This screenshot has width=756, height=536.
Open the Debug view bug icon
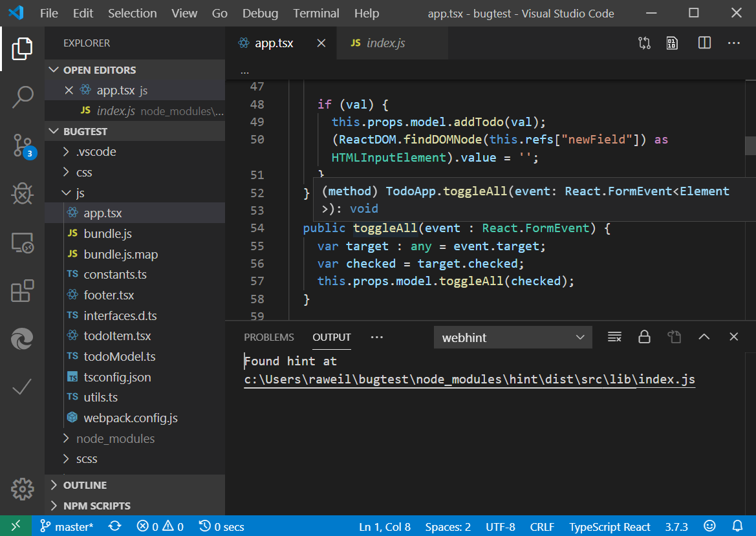[22, 194]
